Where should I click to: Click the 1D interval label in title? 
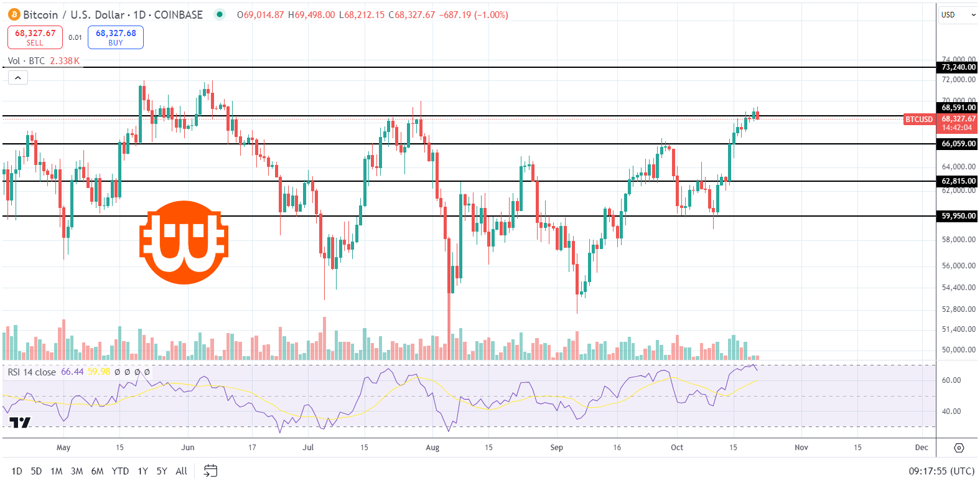(x=139, y=14)
